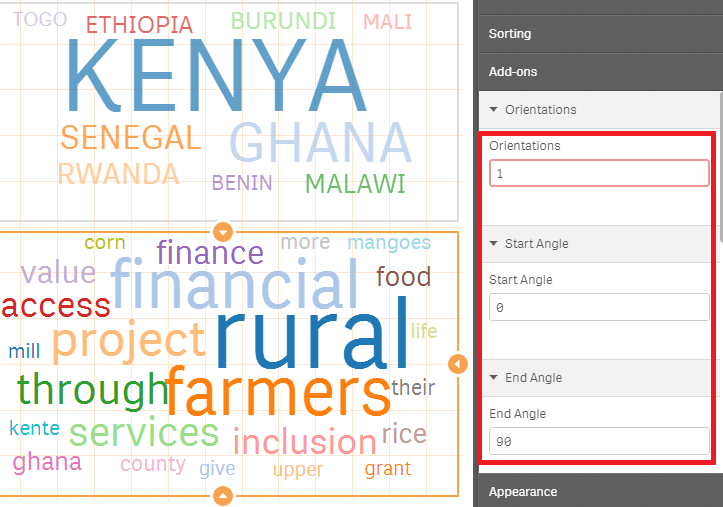Select the pink word "inclusion"
This screenshot has height=507, width=723.
(x=304, y=441)
